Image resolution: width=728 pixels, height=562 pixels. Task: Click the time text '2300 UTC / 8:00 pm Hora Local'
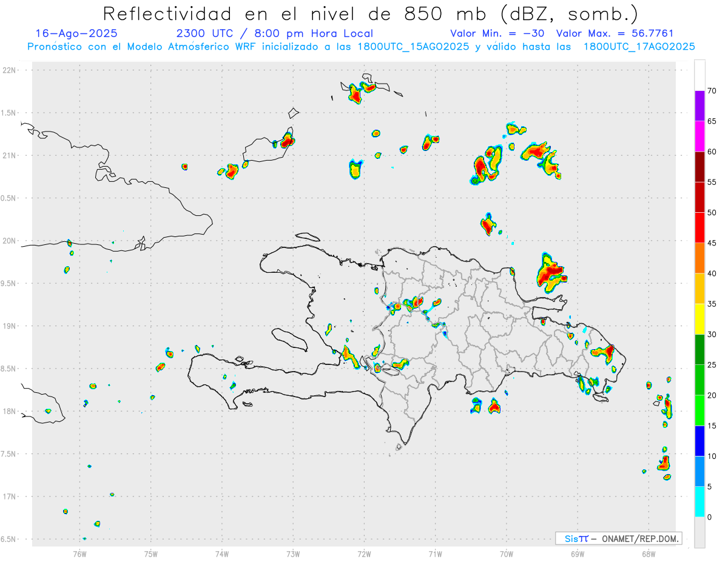274,33
